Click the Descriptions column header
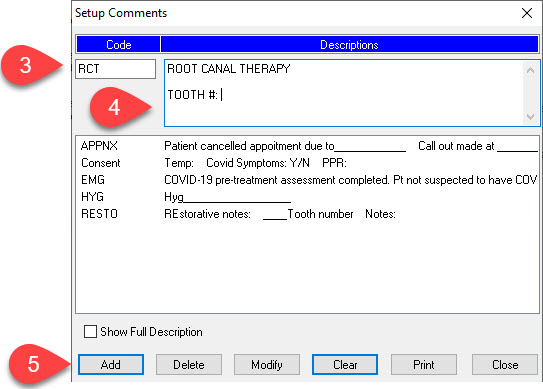 point(349,45)
